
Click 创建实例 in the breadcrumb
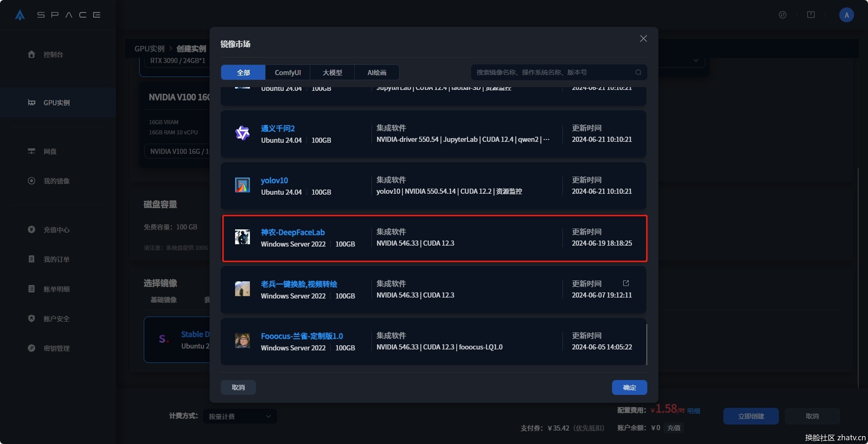pos(191,49)
